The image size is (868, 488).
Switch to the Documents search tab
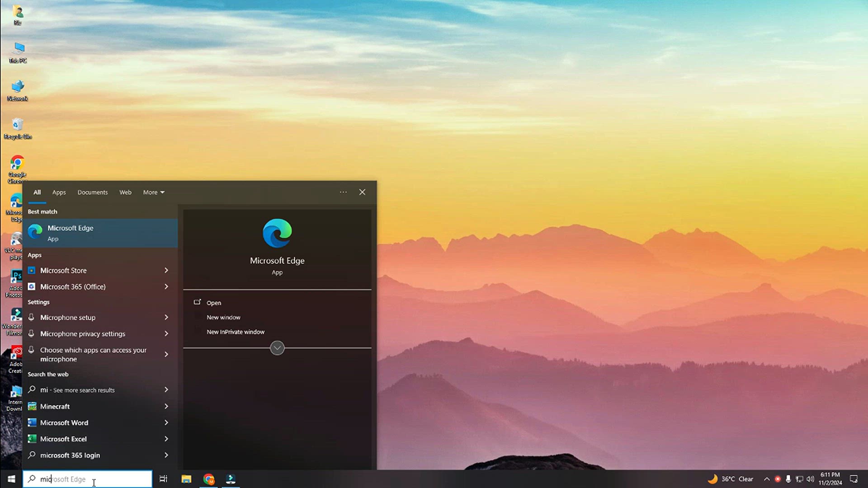93,192
